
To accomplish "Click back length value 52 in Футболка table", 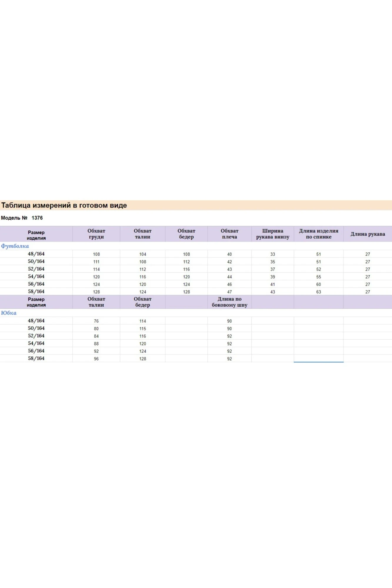I will [x=318, y=269].
